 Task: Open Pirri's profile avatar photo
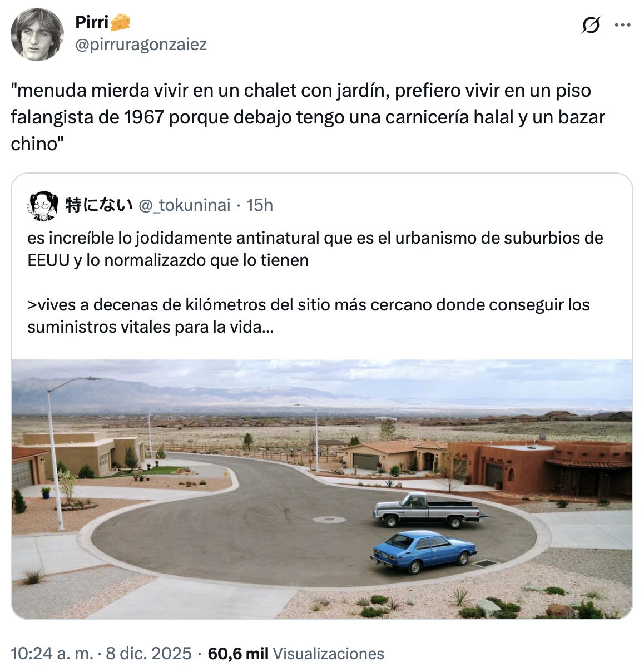(37, 34)
